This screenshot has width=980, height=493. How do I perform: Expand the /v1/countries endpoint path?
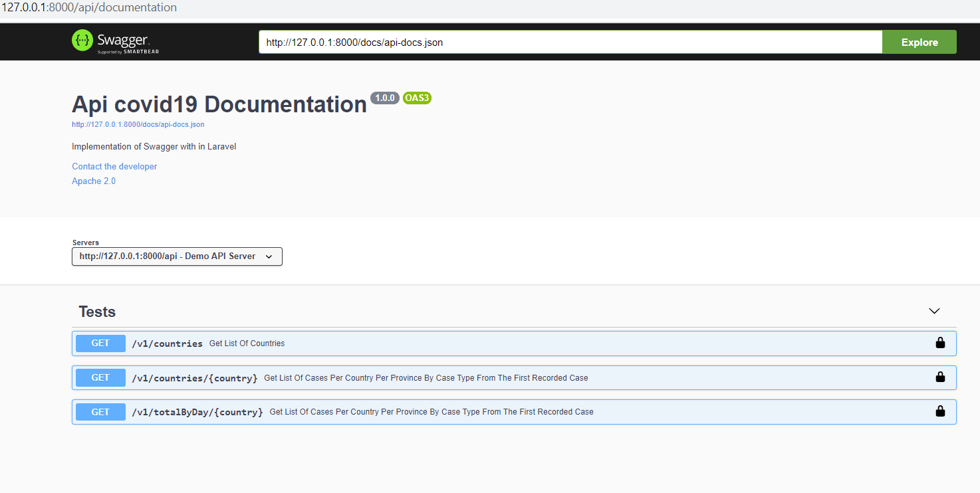pos(167,344)
